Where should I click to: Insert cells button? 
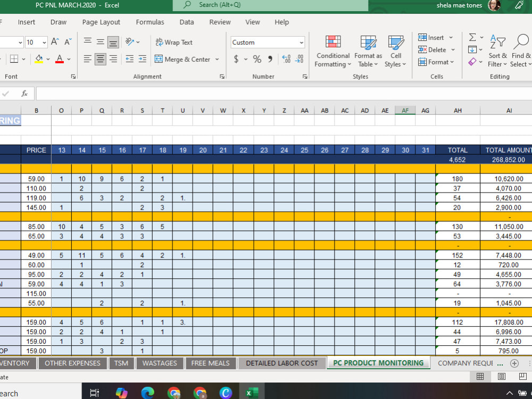pyautogui.click(x=431, y=37)
